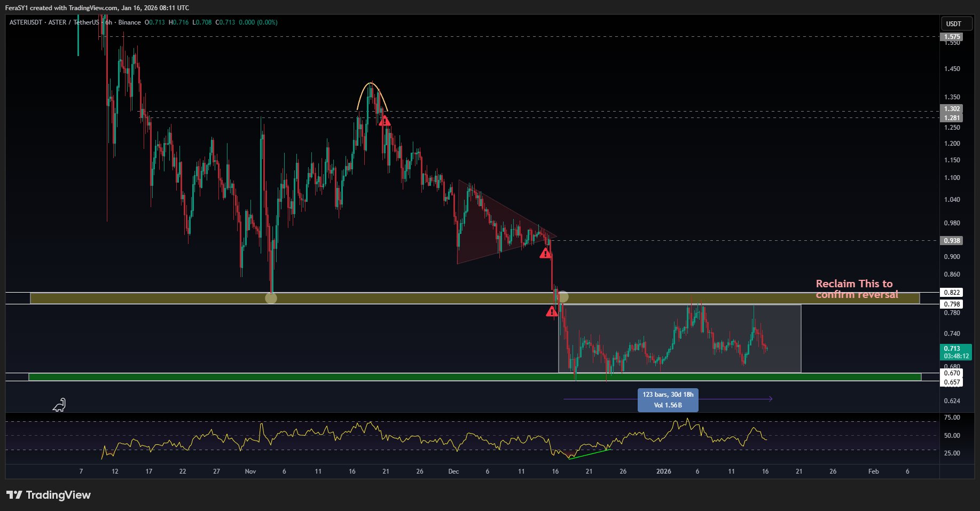Click the Open value O0.713 in the legend
Image resolution: width=980 pixels, height=511 pixels.
pos(155,22)
